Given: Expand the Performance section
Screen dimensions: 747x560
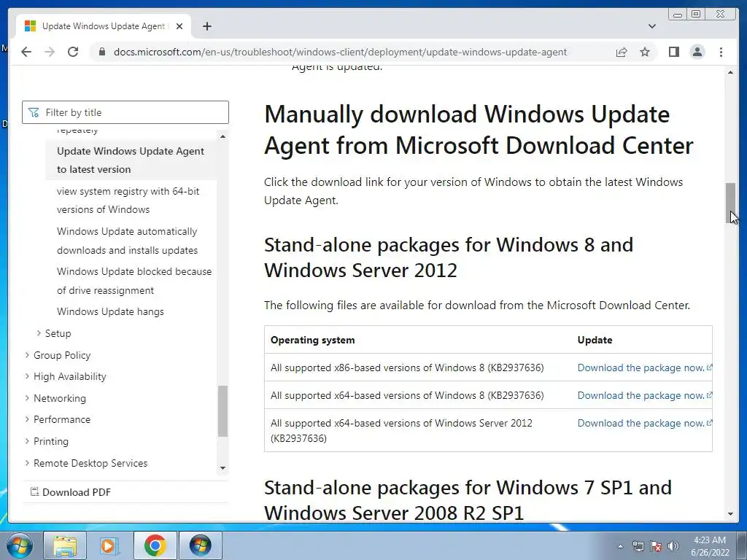Looking at the screenshot, I should pos(57,419).
